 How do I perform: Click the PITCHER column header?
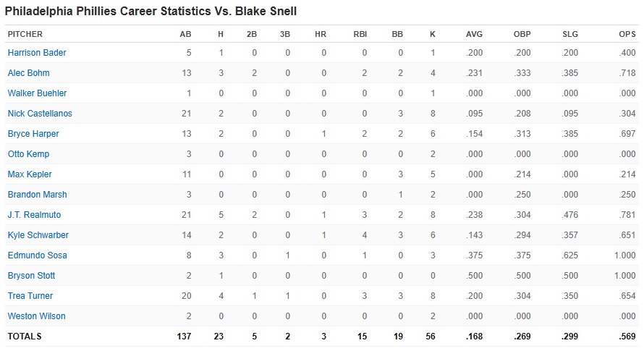[25, 34]
